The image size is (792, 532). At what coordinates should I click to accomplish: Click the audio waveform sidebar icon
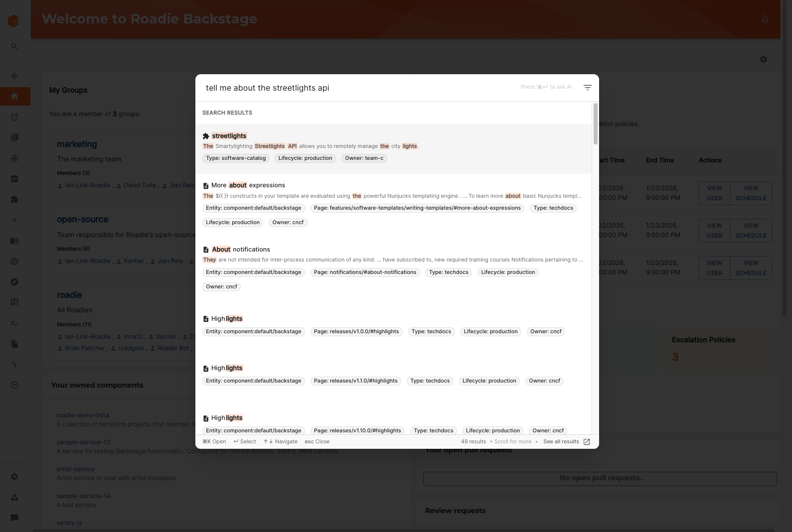click(14, 76)
